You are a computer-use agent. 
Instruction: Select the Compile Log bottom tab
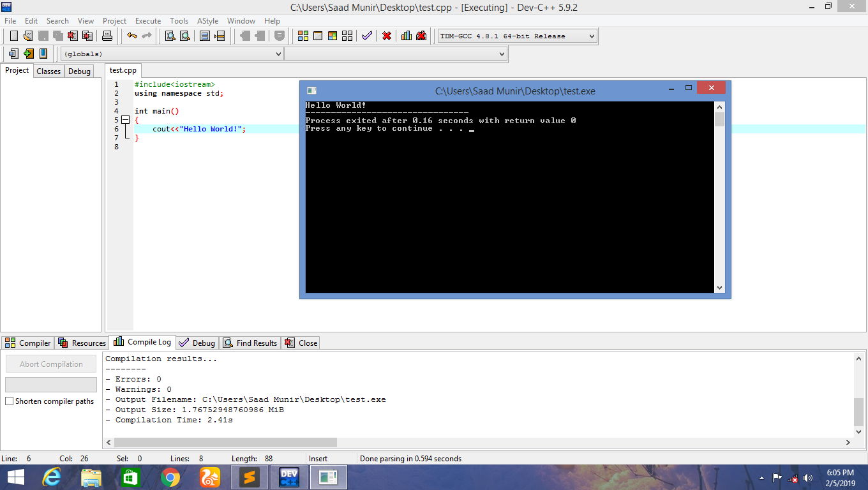click(143, 342)
